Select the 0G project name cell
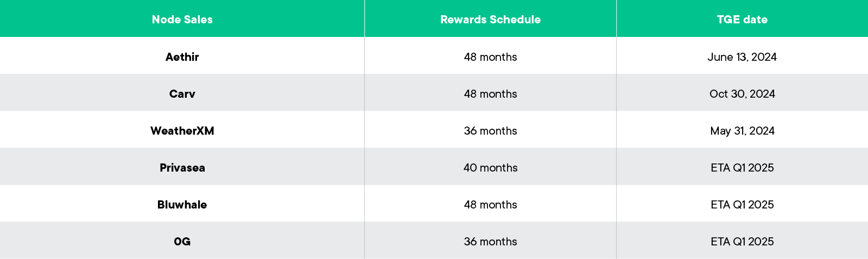The height and width of the screenshot is (259, 868). pos(182,242)
